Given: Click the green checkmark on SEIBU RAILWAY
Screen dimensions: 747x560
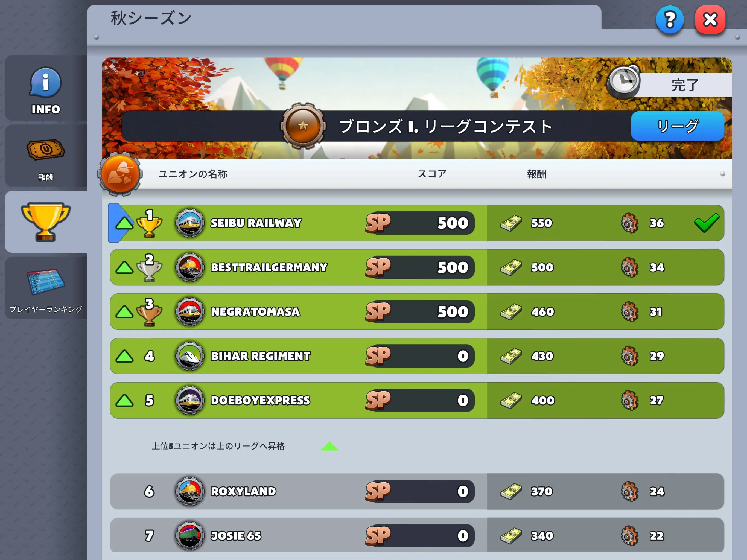Looking at the screenshot, I should (707, 223).
